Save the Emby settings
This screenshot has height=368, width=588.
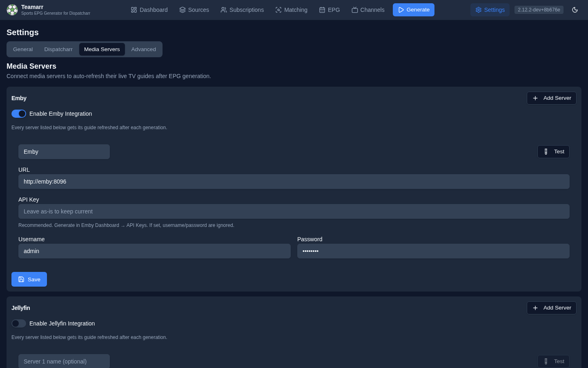(29, 279)
